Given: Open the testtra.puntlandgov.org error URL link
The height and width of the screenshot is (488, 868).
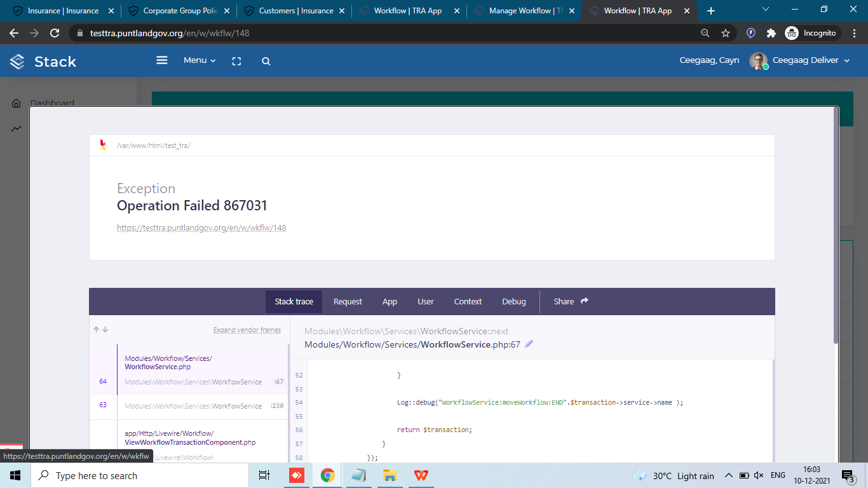Looking at the screenshot, I should point(201,227).
